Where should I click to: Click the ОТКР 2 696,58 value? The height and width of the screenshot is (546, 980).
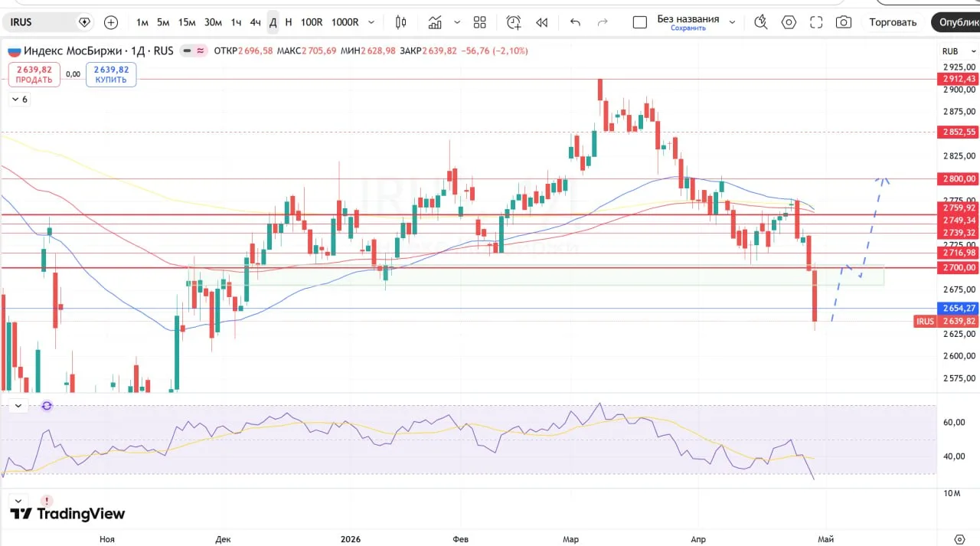click(x=243, y=51)
